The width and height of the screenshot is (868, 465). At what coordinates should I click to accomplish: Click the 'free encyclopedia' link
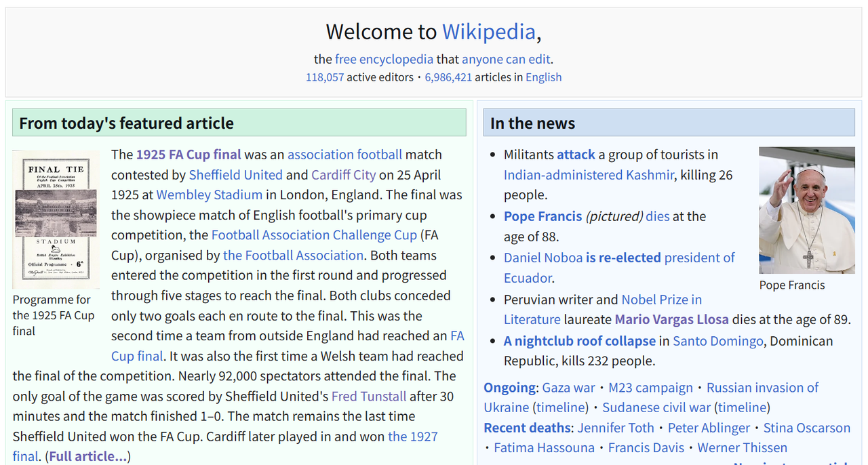pos(384,59)
